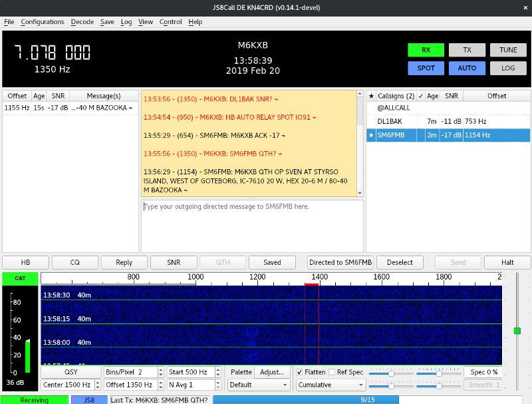532x404 pixels.
Task: Click the CQ button
Action: [74, 262]
